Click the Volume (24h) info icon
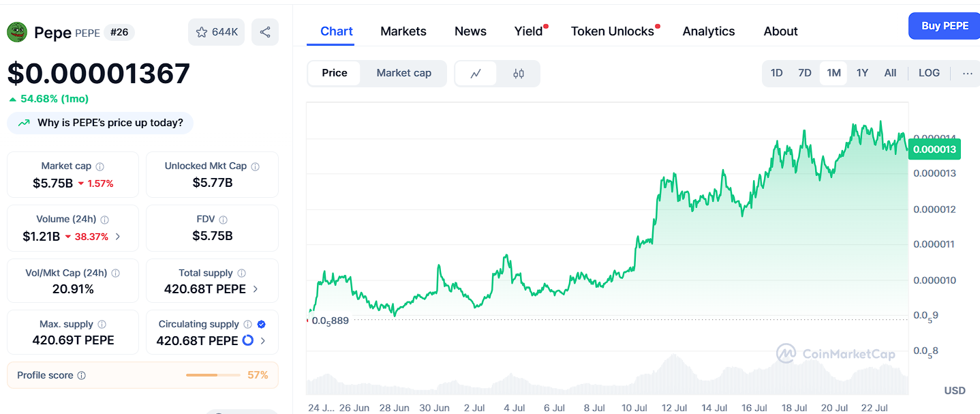 (104, 220)
